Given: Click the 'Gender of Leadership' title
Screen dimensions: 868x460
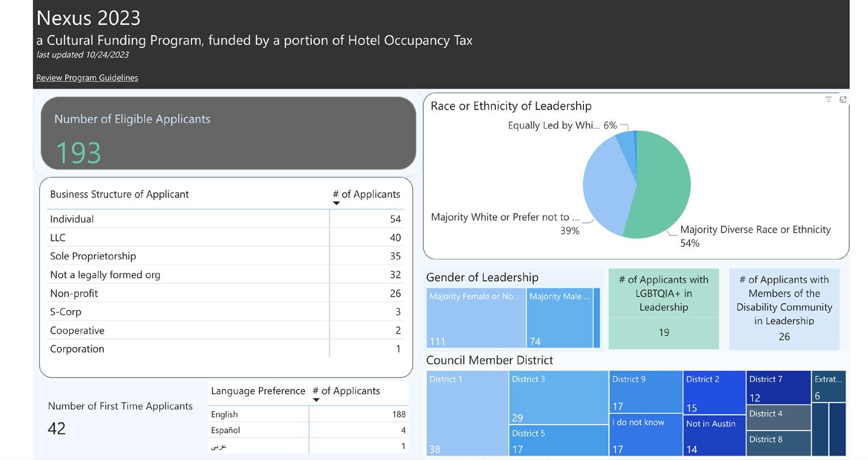Looking at the screenshot, I should pos(482,277).
